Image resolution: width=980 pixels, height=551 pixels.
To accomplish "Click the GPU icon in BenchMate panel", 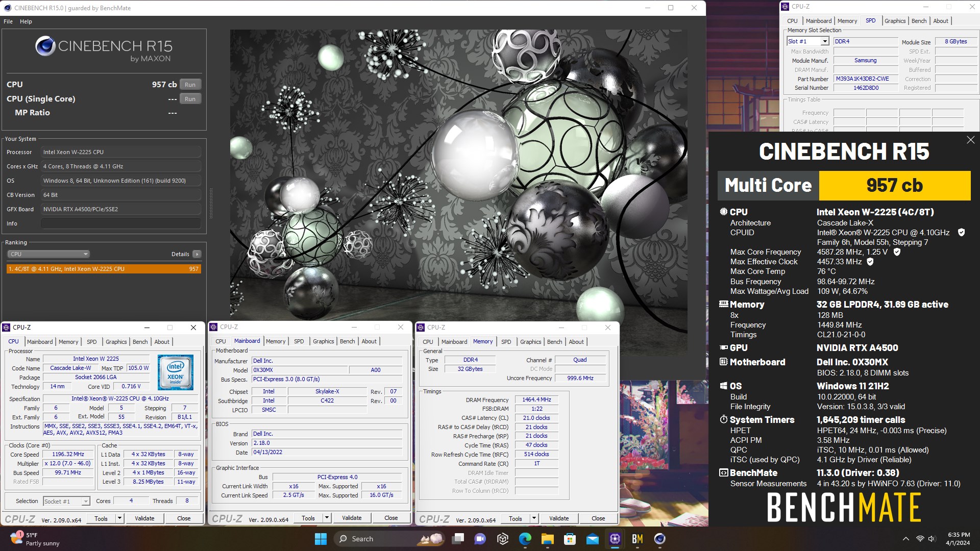I will 723,347.
